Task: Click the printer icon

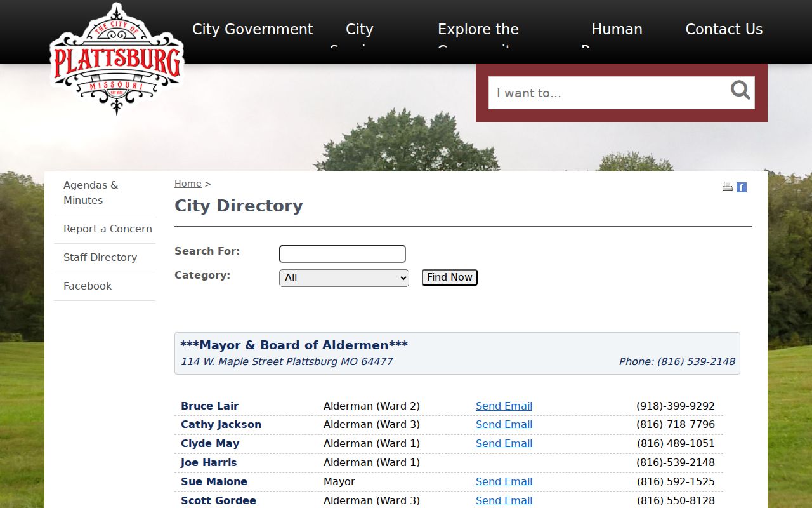Action: point(728,187)
